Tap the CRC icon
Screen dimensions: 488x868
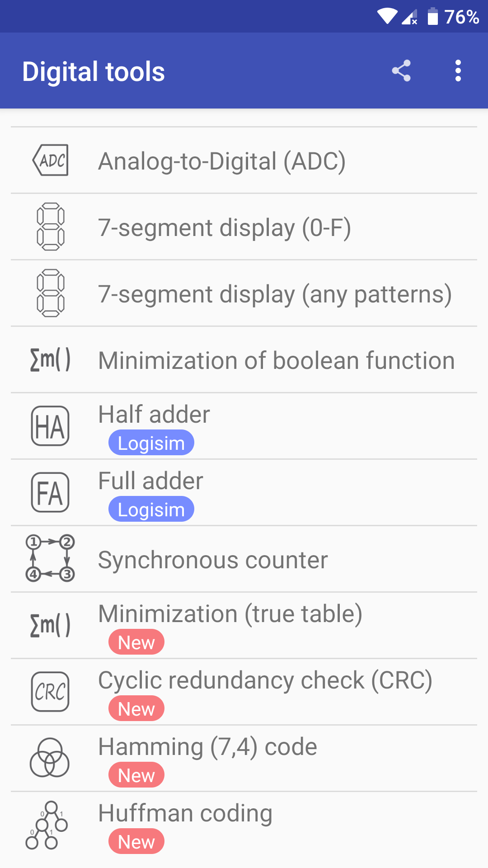(x=50, y=692)
